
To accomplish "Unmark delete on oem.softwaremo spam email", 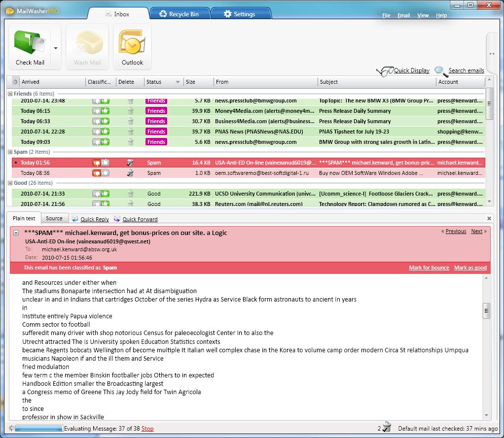I will point(130,173).
